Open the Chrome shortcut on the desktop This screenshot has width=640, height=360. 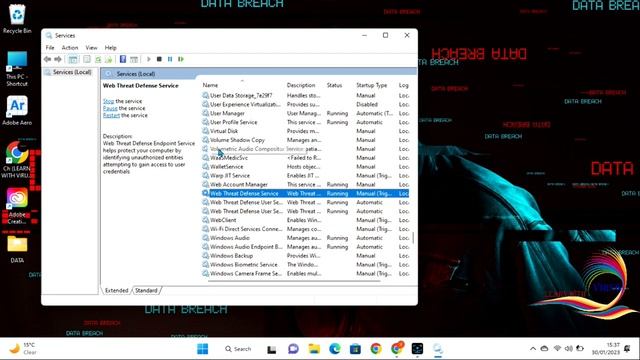[17, 160]
